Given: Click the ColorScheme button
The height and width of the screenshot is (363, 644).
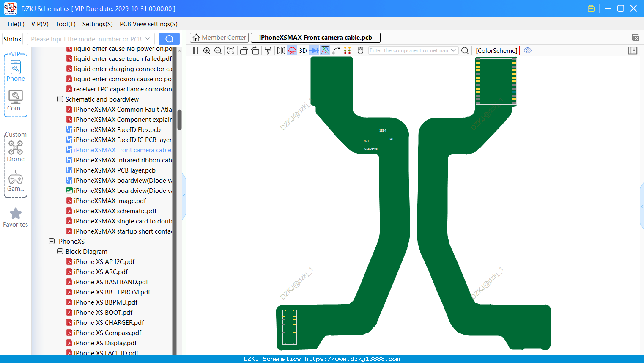Looking at the screenshot, I should 496,50.
